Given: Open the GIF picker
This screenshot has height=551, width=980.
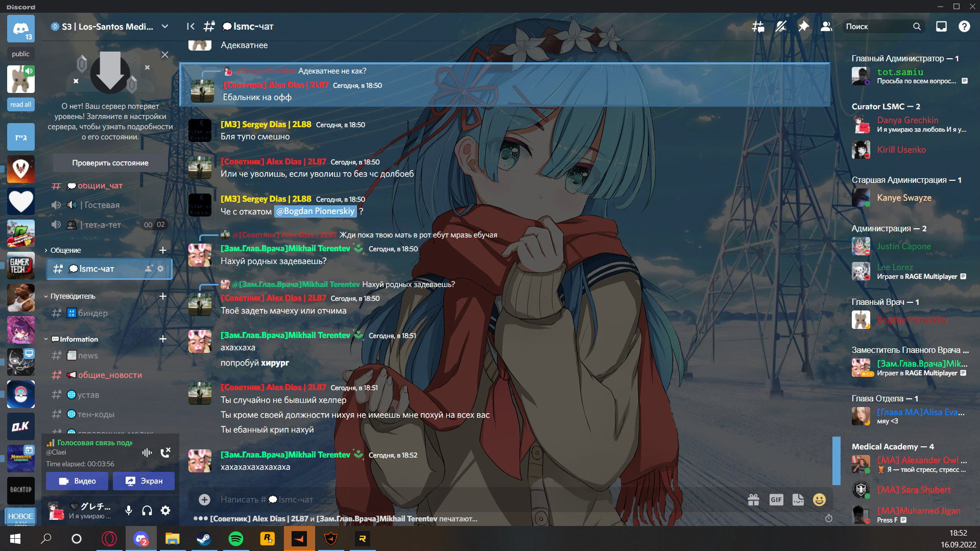Looking at the screenshot, I should (x=776, y=499).
